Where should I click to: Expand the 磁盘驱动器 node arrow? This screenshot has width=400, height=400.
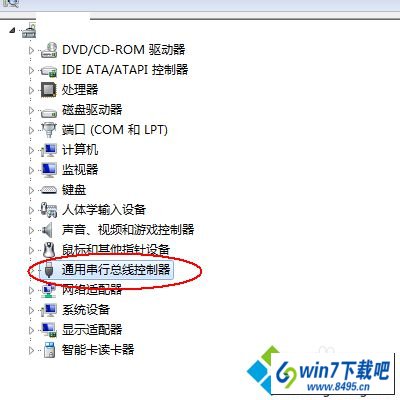click(31, 110)
